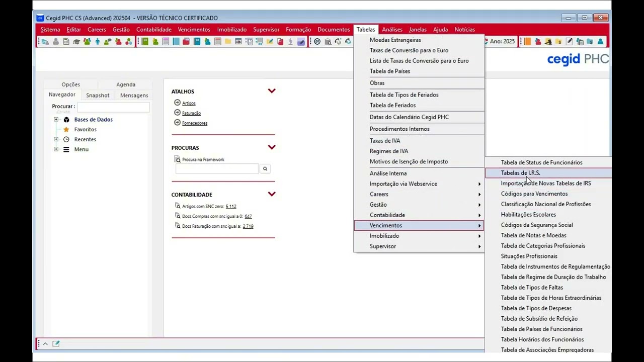
Task: Click the 647 Docs Compras count link
Action: pyautogui.click(x=248, y=216)
